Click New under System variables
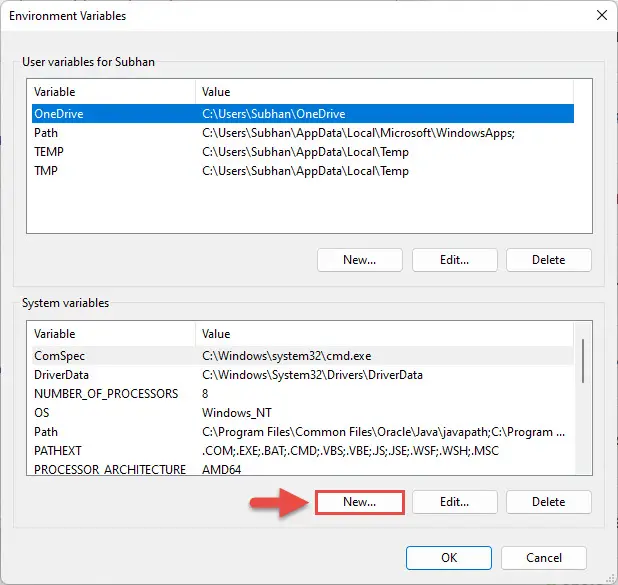The width and height of the screenshot is (618, 585). (x=359, y=502)
